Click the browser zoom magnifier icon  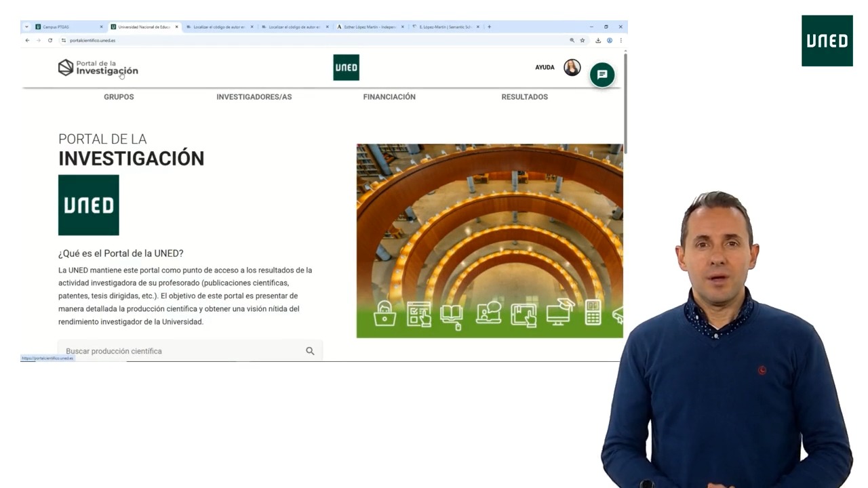coord(572,40)
